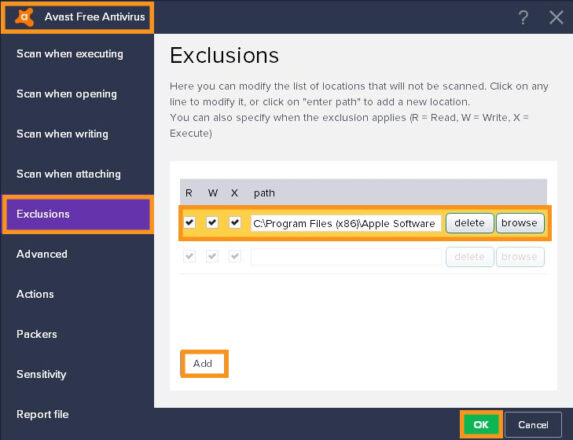Click the Add button
Viewport: 573px width, 440px height.
click(204, 364)
